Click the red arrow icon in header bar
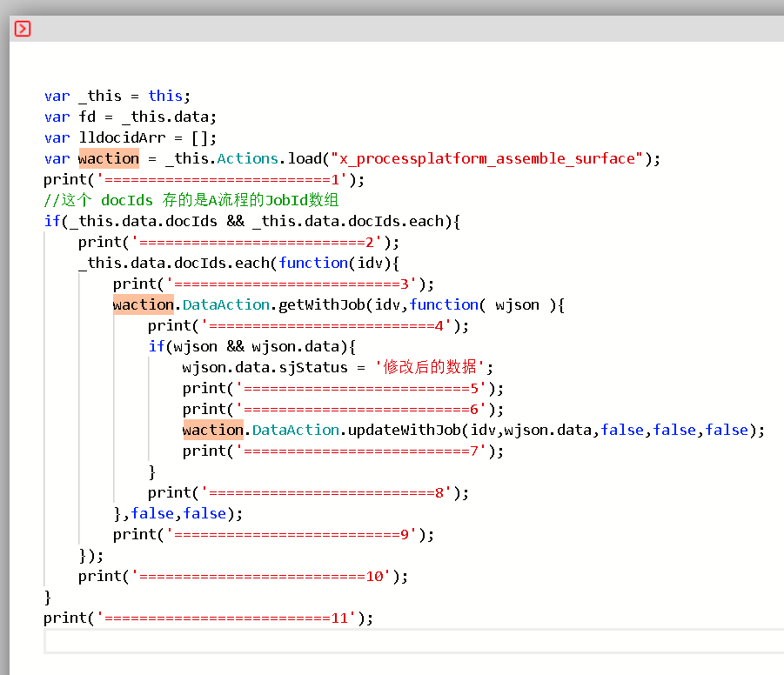Viewport: 784px width, 675px height. tap(23, 29)
